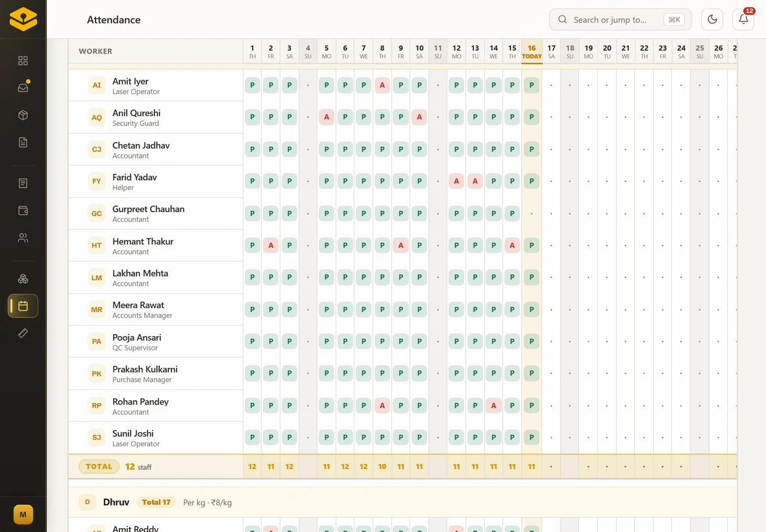Open the single cube package icon in the sidebar

23,115
